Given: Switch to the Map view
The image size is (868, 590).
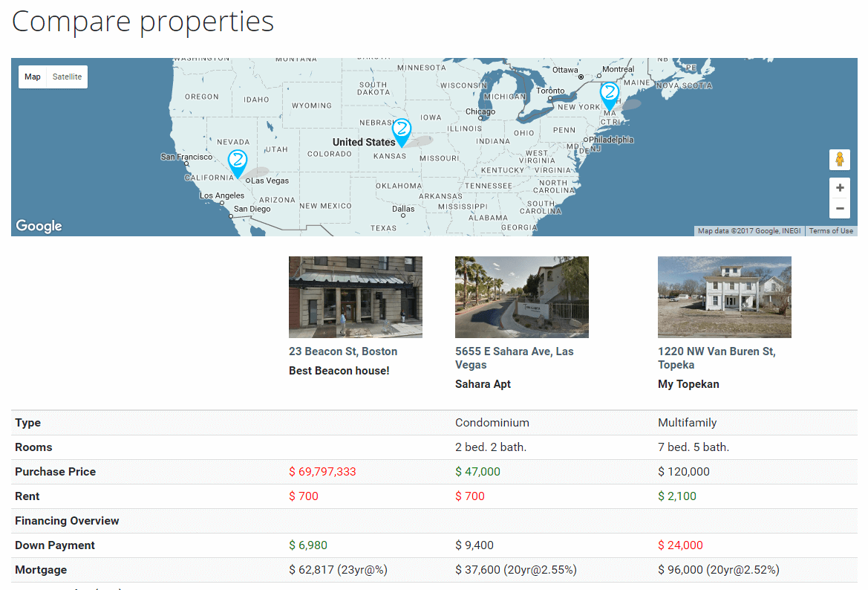Looking at the screenshot, I should click(x=33, y=77).
